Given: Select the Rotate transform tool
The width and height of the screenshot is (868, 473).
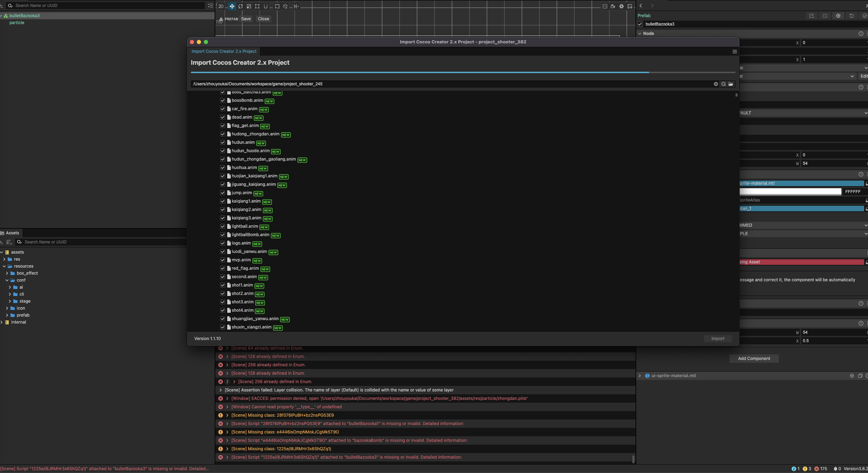Looking at the screenshot, I should 241,6.
